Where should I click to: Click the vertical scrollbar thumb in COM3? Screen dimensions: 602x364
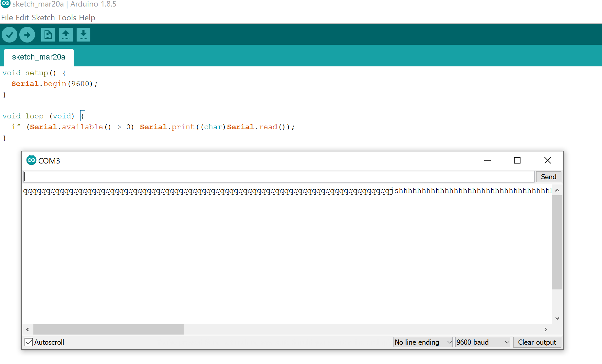pos(557,242)
